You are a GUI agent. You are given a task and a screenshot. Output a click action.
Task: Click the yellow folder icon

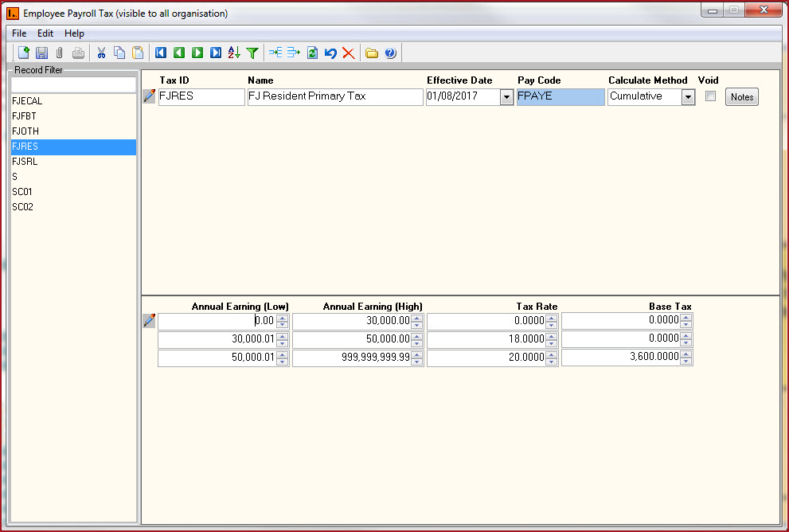(x=371, y=53)
